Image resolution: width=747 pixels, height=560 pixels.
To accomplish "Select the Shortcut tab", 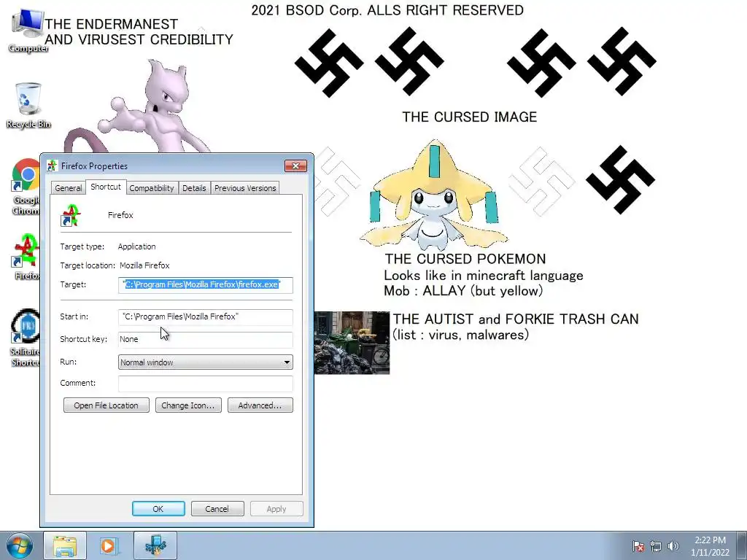I will tap(106, 187).
